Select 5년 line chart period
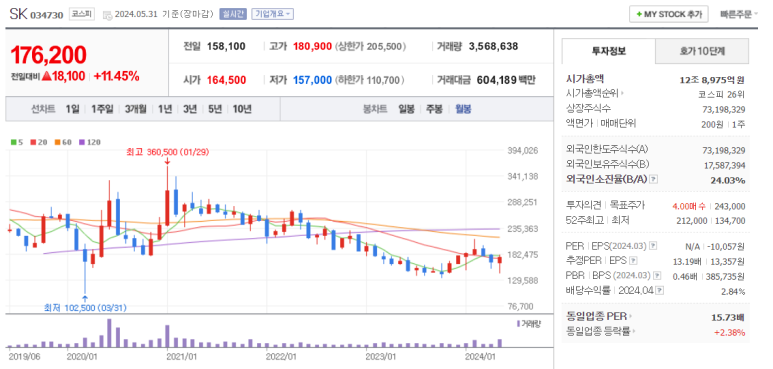The image size is (773, 369). pos(215,109)
